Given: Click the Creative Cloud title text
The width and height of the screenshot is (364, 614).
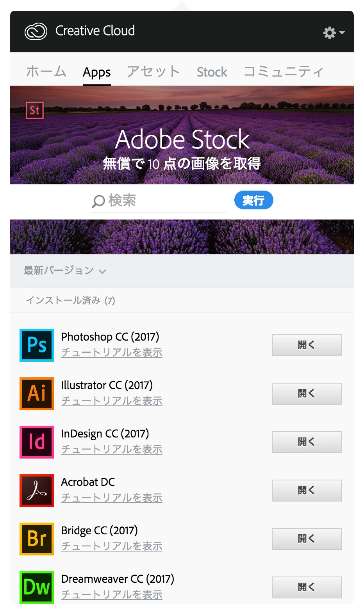Looking at the screenshot, I should (x=95, y=31).
